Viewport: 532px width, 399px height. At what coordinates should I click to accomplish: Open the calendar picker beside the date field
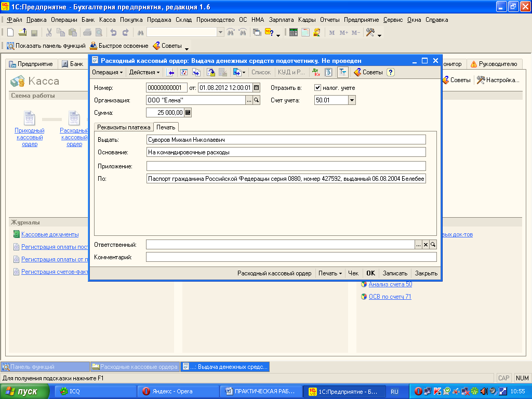point(257,87)
